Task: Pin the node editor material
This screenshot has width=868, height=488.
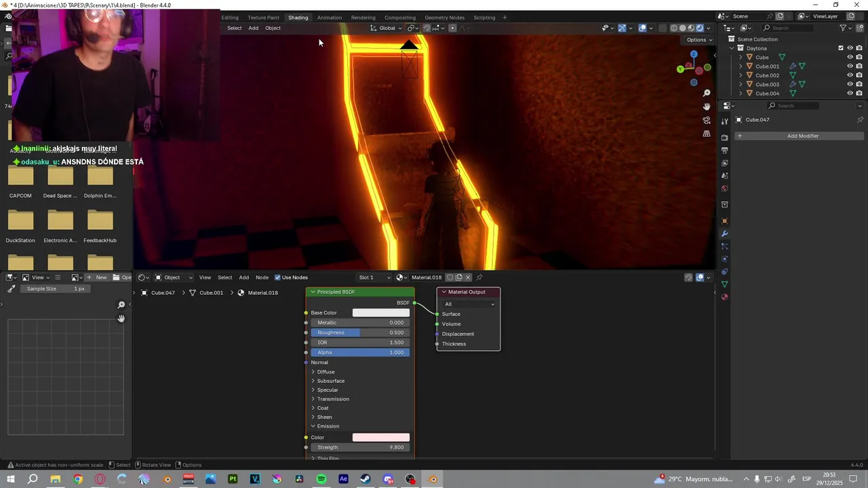Action: (x=479, y=277)
